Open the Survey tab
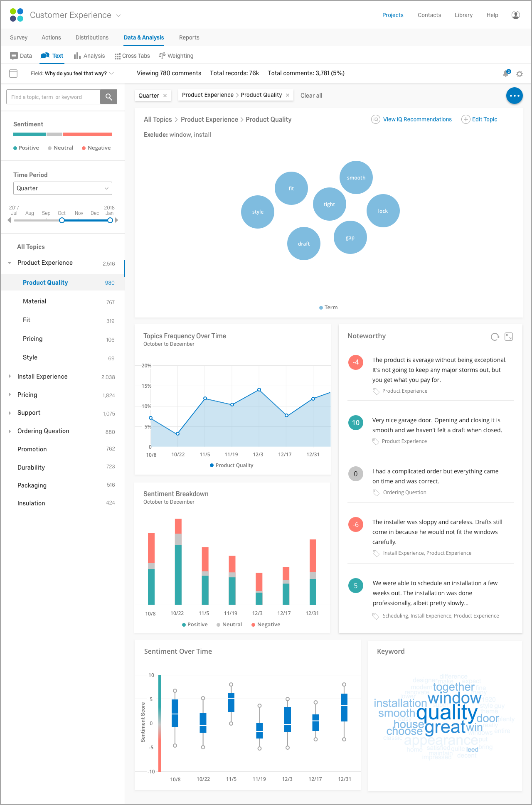532x805 pixels. (19, 37)
